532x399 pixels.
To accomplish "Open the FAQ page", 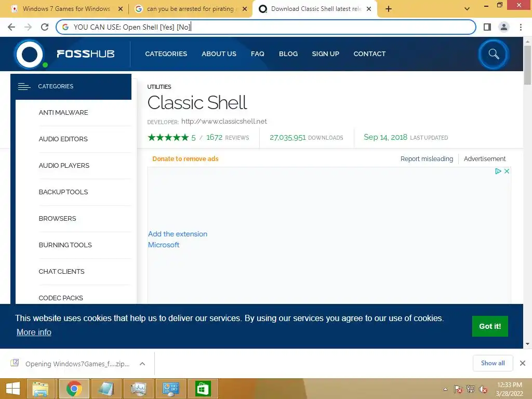I will coord(258,54).
